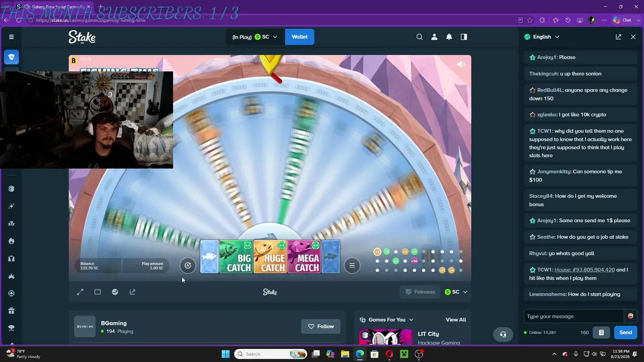
Task: Click View All games link
Action: click(456, 320)
